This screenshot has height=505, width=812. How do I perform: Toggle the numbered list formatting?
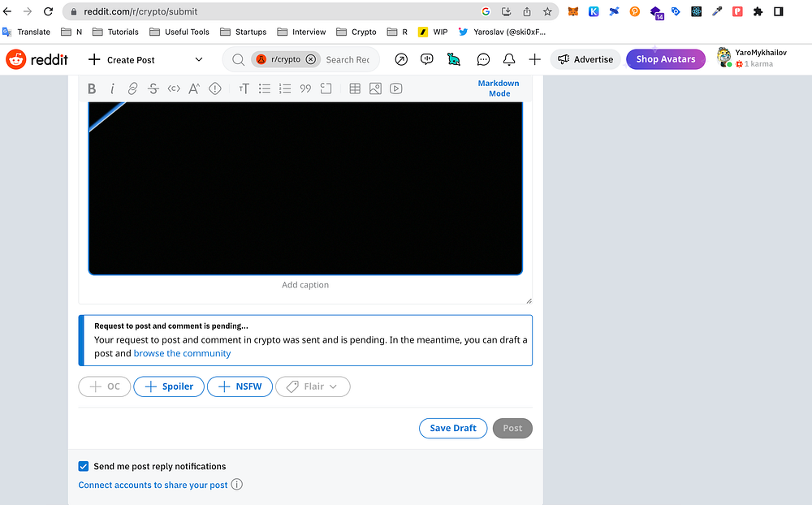(x=285, y=88)
